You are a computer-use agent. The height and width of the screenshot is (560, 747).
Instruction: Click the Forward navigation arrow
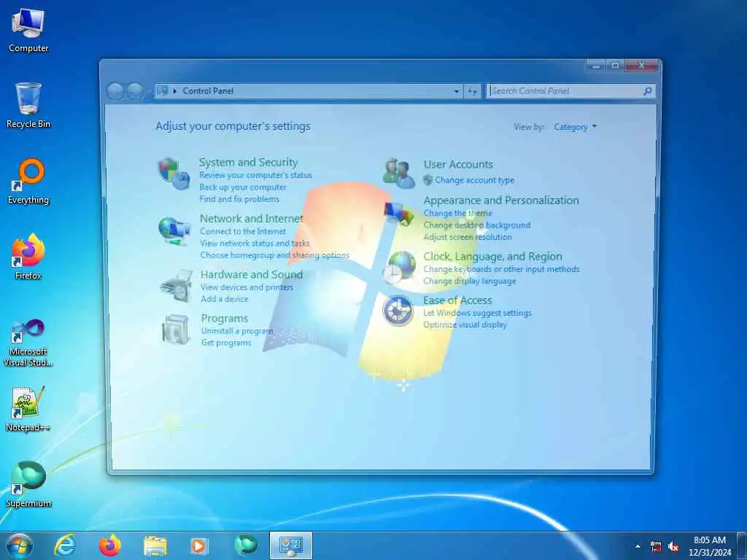135,91
